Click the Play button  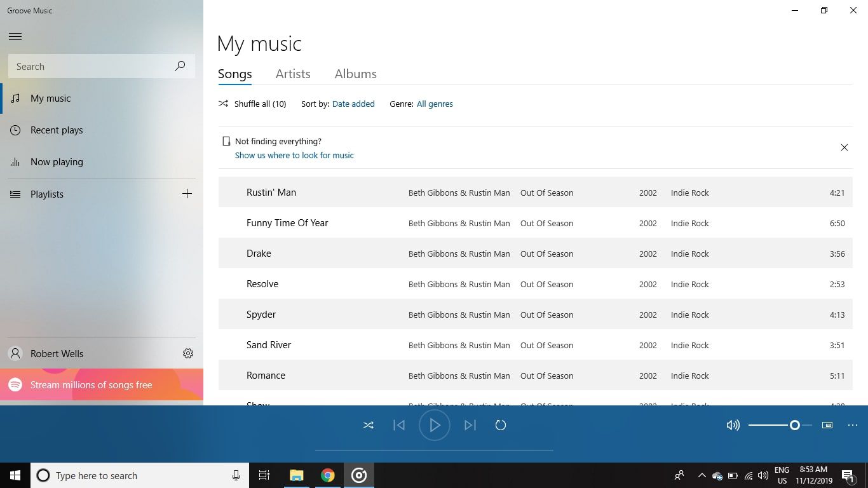(435, 425)
